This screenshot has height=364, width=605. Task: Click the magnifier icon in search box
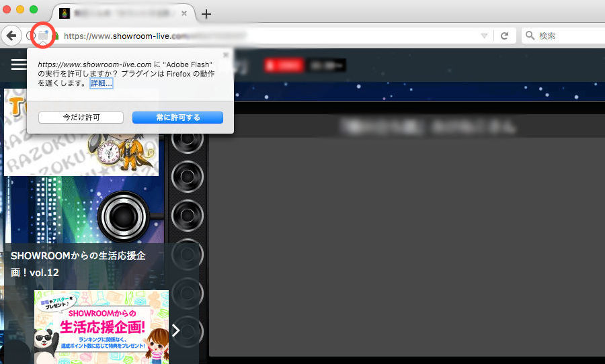tap(530, 36)
